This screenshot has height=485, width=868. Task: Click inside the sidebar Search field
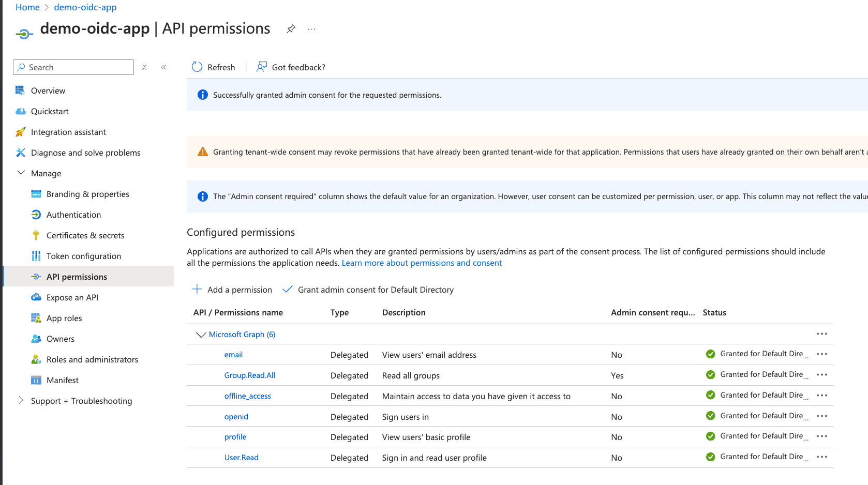(72, 67)
